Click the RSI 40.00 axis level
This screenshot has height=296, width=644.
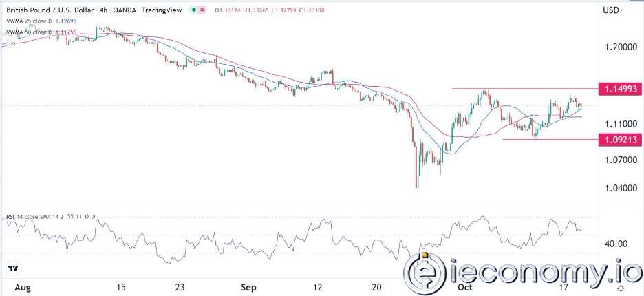(x=617, y=244)
